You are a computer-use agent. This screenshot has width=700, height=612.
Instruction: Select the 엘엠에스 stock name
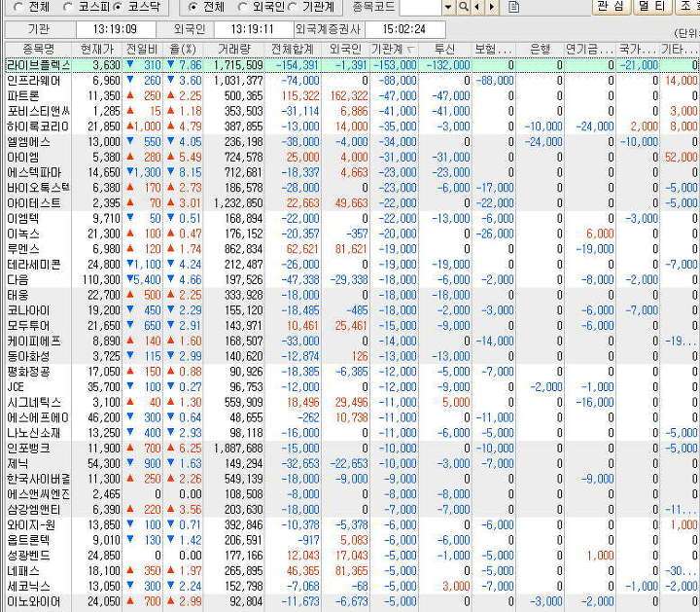[28, 142]
